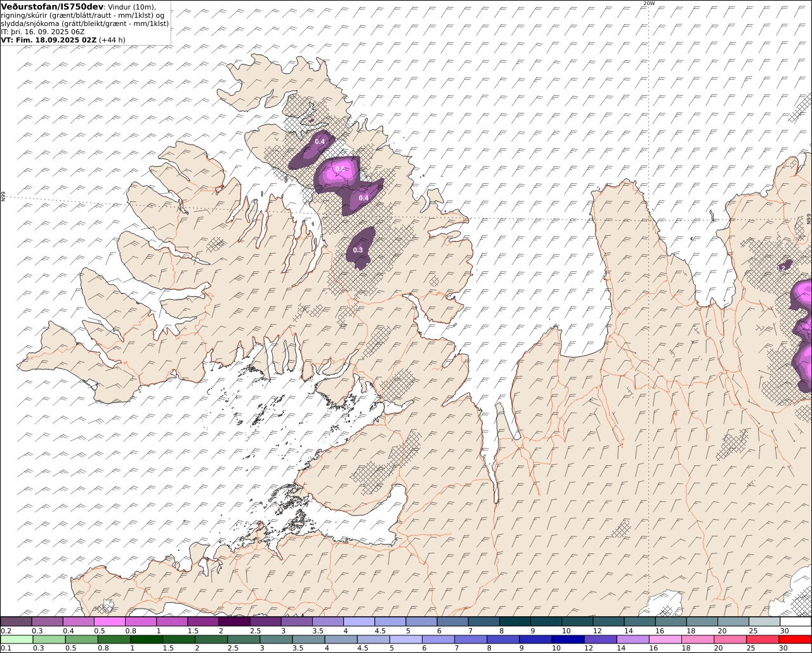Click the upper-row legend swatch starting at 14
This screenshot has height=653, width=812.
coord(639,621)
